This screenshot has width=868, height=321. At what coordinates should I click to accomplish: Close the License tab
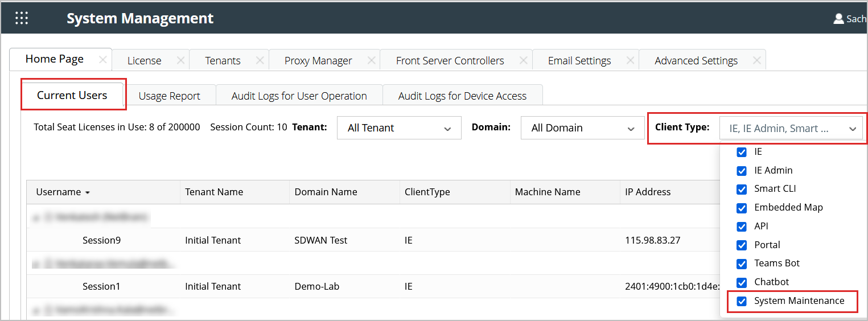[x=180, y=60]
